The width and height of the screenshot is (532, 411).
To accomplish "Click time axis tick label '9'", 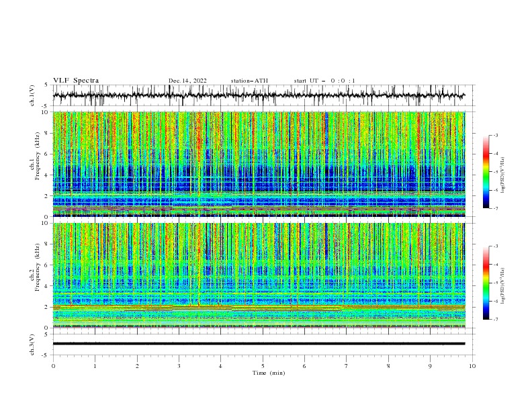I will point(430,366).
